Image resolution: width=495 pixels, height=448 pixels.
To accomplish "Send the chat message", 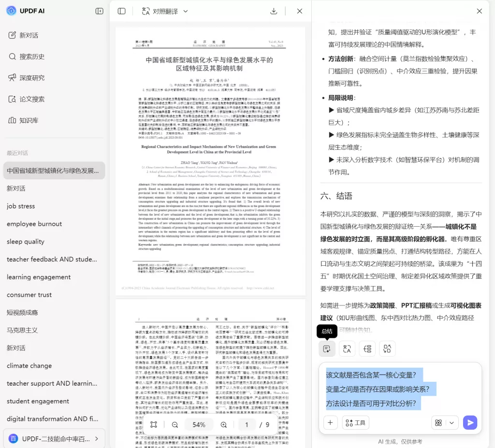I will coord(470,423).
